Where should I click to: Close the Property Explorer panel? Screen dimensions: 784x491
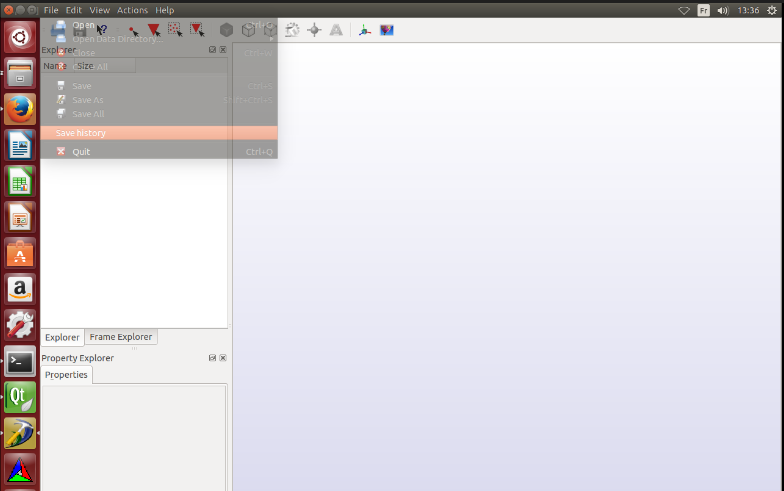pos(223,358)
